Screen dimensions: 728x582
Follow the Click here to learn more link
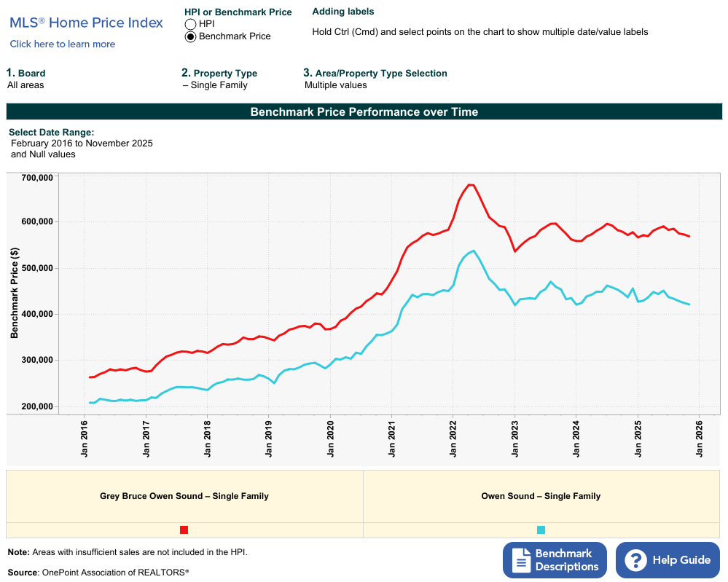63,44
